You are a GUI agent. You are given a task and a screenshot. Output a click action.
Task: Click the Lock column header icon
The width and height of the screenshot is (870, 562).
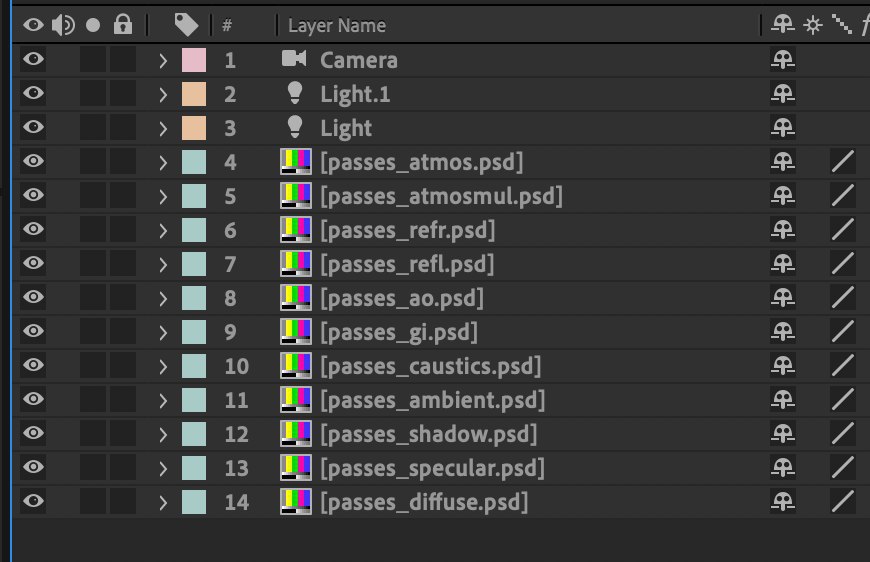tap(123, 25)
